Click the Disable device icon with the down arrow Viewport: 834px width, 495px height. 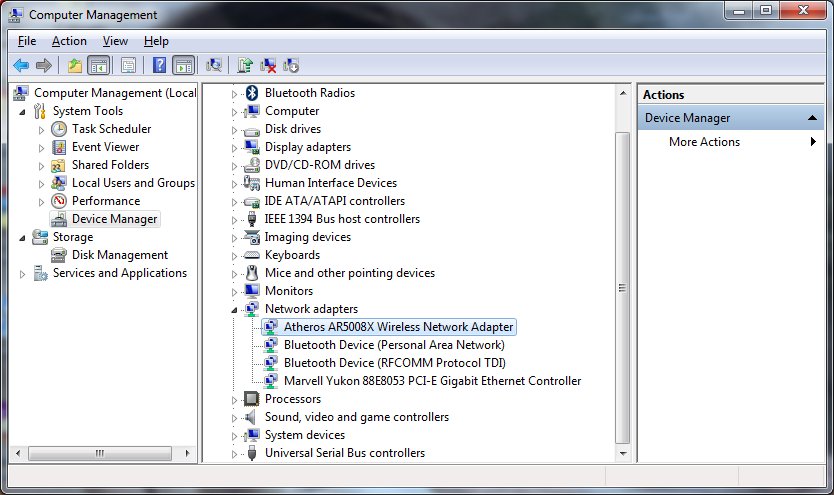coord(291,65)
